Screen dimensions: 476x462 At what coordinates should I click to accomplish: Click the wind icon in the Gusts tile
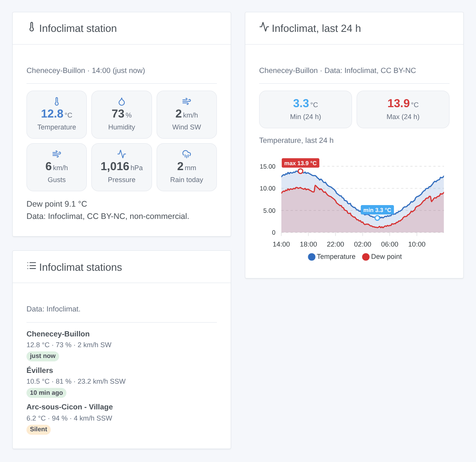pos(57,154)
